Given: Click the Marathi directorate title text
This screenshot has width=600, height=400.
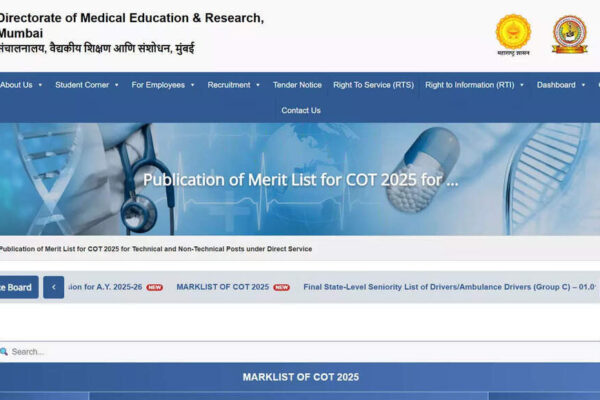Looking at the screenshot, I should pos(97,49).
